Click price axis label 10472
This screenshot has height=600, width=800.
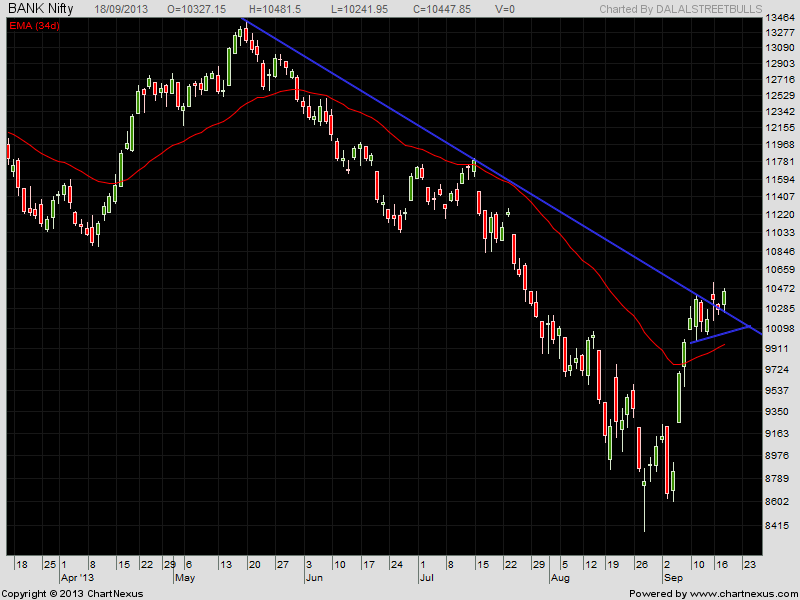[x=780, y=289]
